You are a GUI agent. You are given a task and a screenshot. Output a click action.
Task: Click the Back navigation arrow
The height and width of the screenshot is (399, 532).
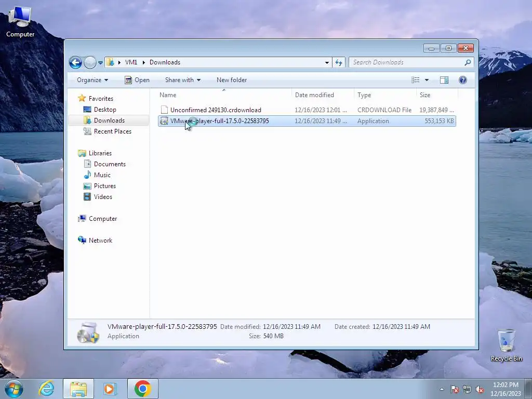pos(75,62)
